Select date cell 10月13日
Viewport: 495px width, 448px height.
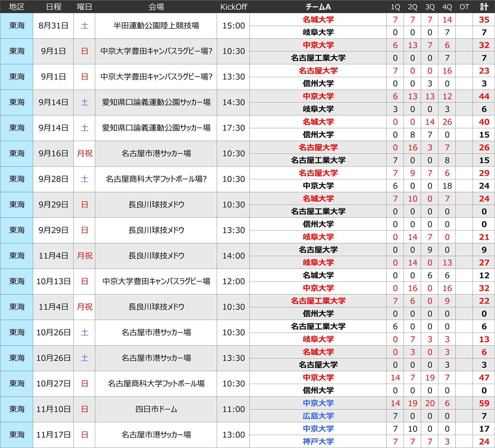53,282
